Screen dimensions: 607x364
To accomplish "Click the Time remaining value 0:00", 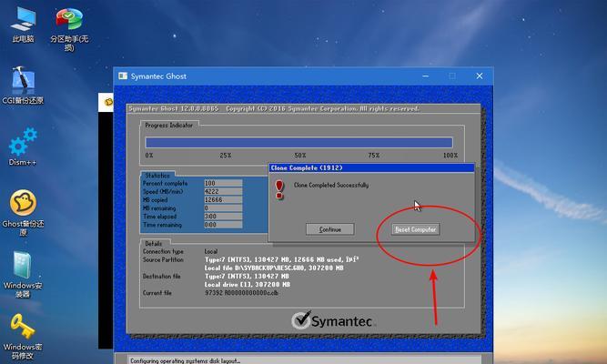I will (223, 225).
